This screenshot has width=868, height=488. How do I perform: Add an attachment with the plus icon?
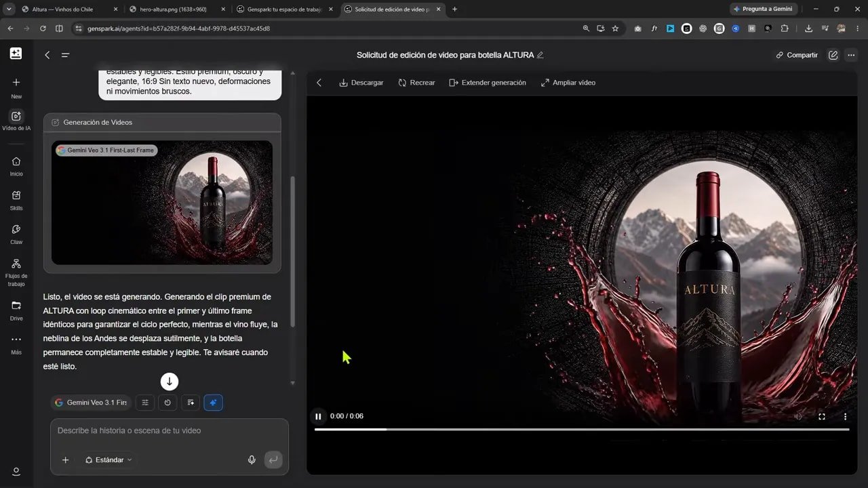point(66,460)
